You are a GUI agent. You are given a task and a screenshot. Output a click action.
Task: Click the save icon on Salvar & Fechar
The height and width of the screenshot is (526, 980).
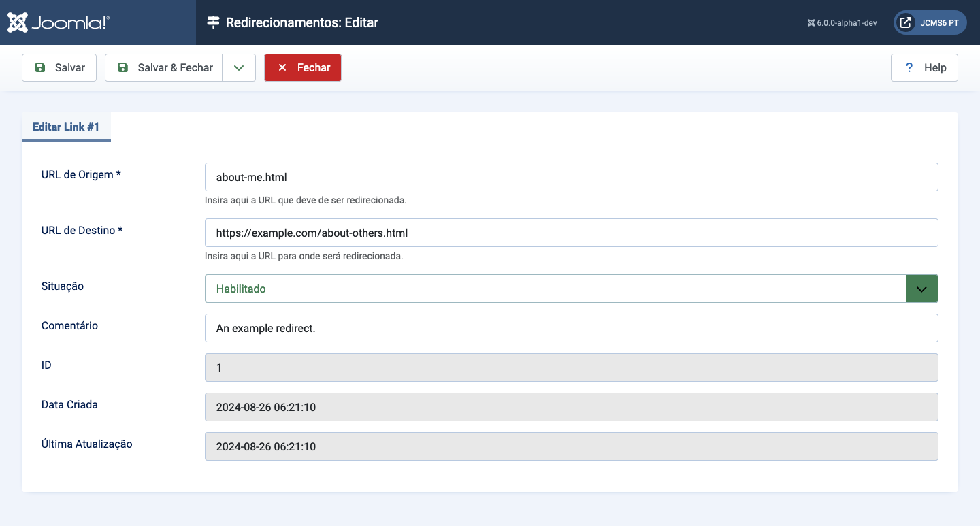click(x=123, y=68)
